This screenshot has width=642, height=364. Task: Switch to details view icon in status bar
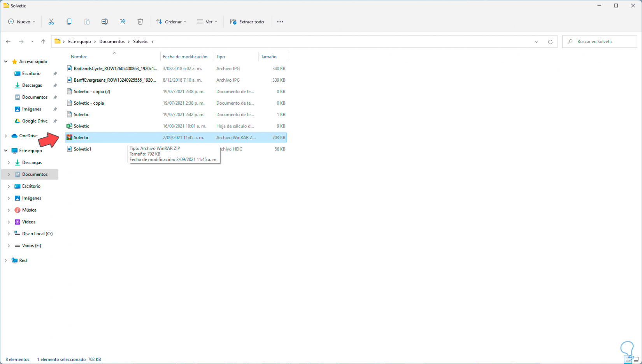coord(628,359)
